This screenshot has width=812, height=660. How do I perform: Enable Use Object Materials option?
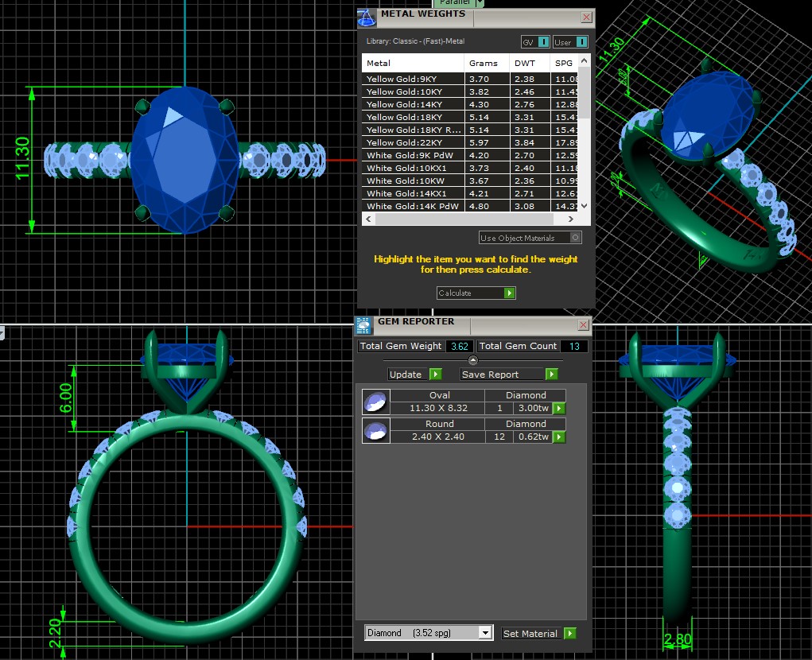click(576, 238)
